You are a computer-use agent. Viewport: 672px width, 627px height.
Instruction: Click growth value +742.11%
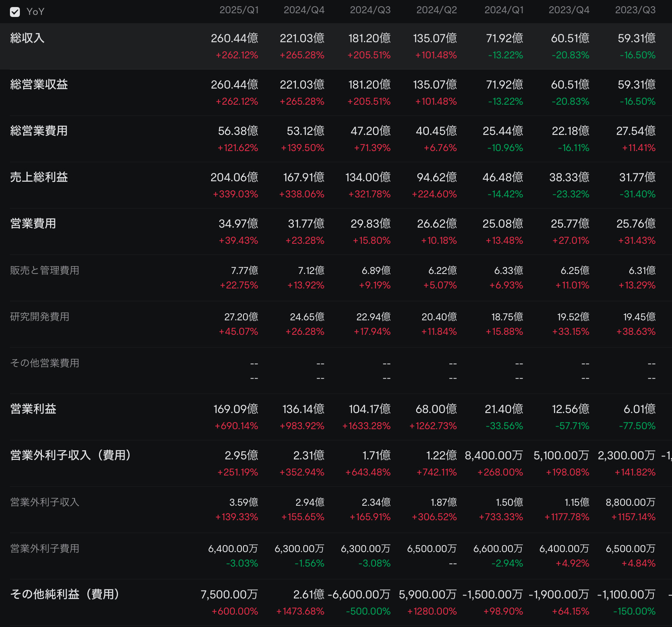click(436, 472)
